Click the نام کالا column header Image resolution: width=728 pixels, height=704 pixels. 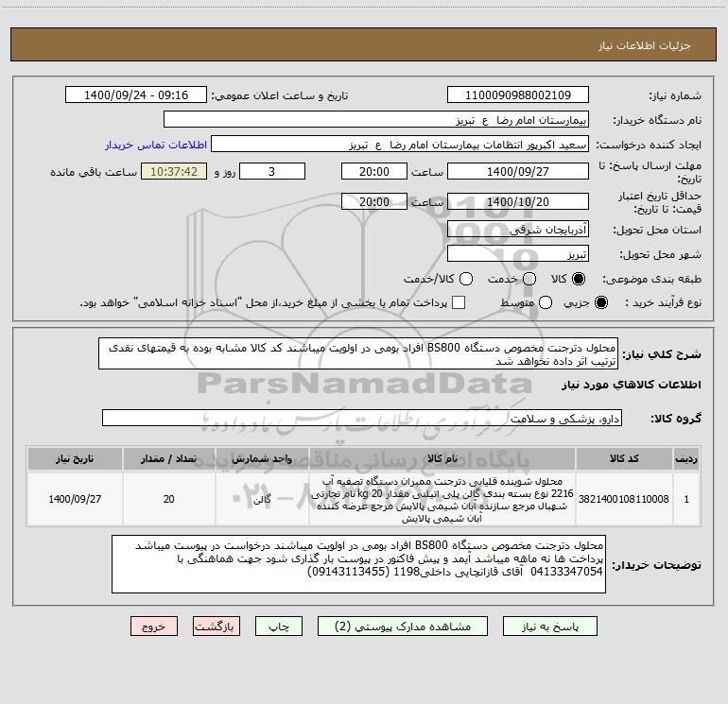pyautogui.click(x=442, y=458)
